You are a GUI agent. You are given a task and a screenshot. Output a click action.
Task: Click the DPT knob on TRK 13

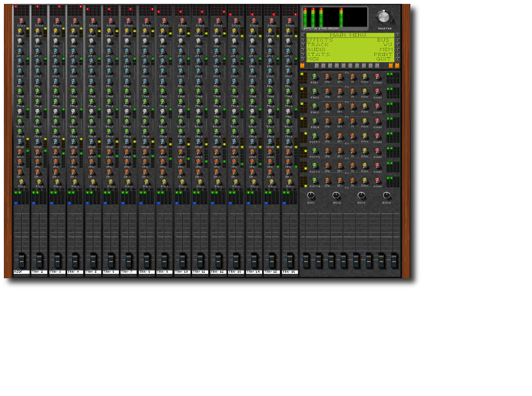[234, 172]
